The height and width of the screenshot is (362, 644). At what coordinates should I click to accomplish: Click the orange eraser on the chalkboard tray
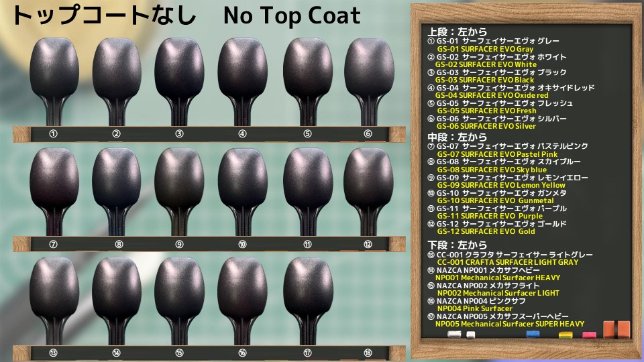point(616,330)
